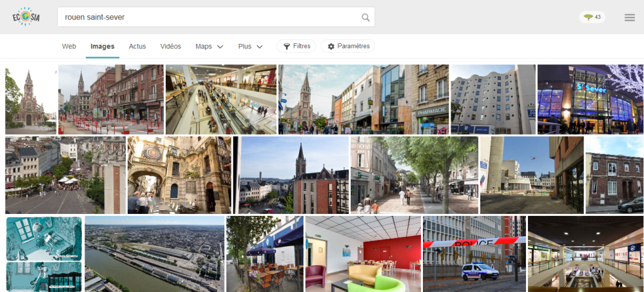Focus the search box with rouen saint-sever
This screenshot has width=644, height=292.
(x=216, y=17)
